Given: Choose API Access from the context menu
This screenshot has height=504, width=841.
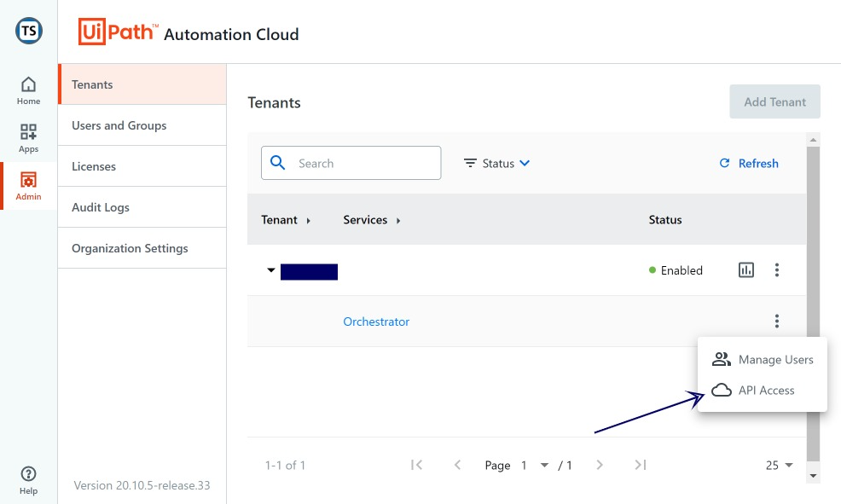Looking at the screenshot, I should [x=763, y=390].
